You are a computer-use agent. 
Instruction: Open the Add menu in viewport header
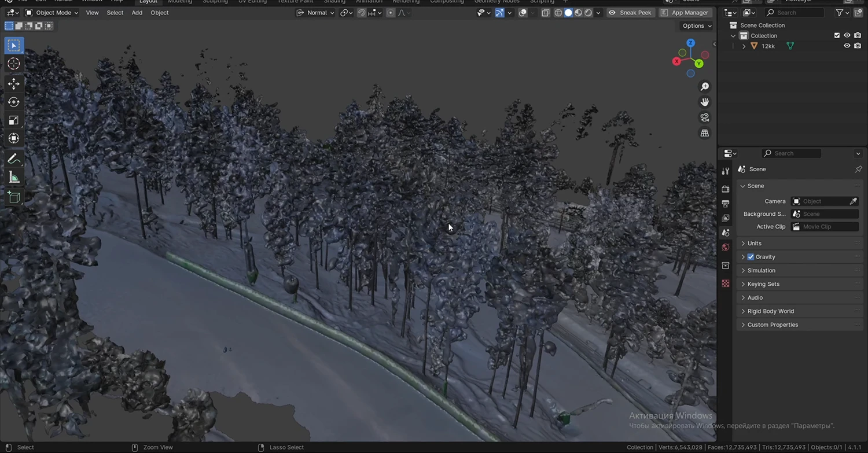tap(137, 13)
